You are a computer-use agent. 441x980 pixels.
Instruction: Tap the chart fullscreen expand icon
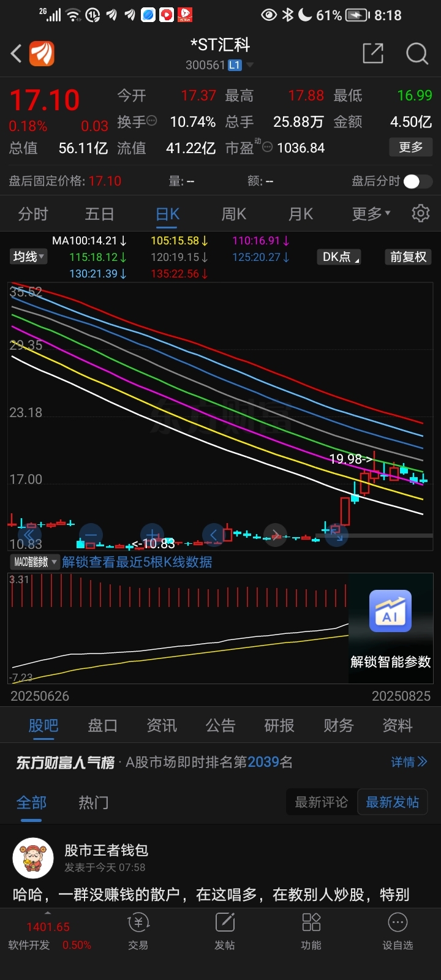[x=337, y=535]
